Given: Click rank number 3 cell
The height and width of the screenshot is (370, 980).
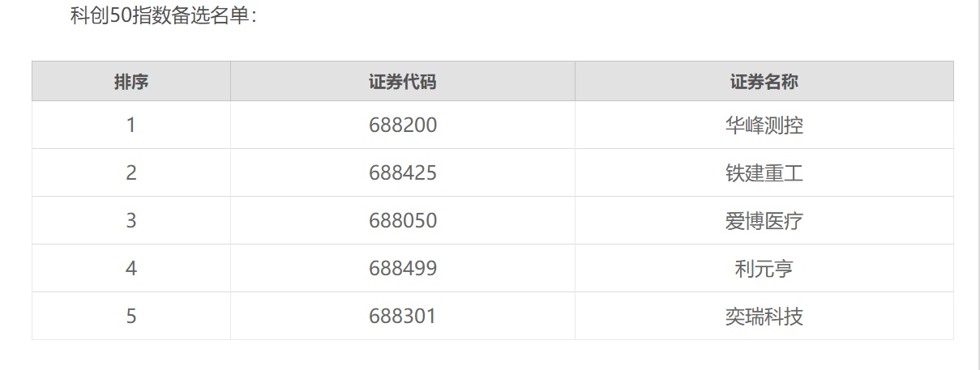Looking at the screenshot, I should tap(131, 221).
